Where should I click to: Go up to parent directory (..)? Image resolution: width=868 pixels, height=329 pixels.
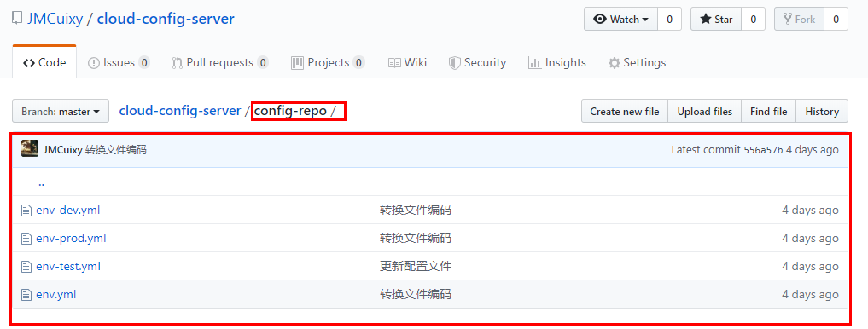coord(42,182)
